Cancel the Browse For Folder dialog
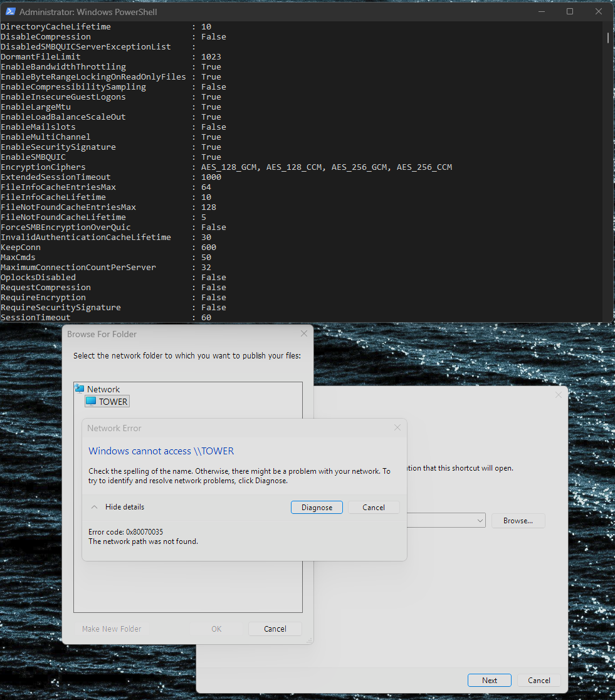 (x=275, y=629)
